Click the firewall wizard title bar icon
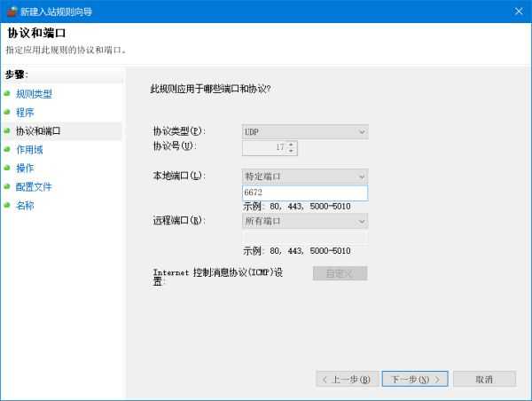 pos(11,12)
